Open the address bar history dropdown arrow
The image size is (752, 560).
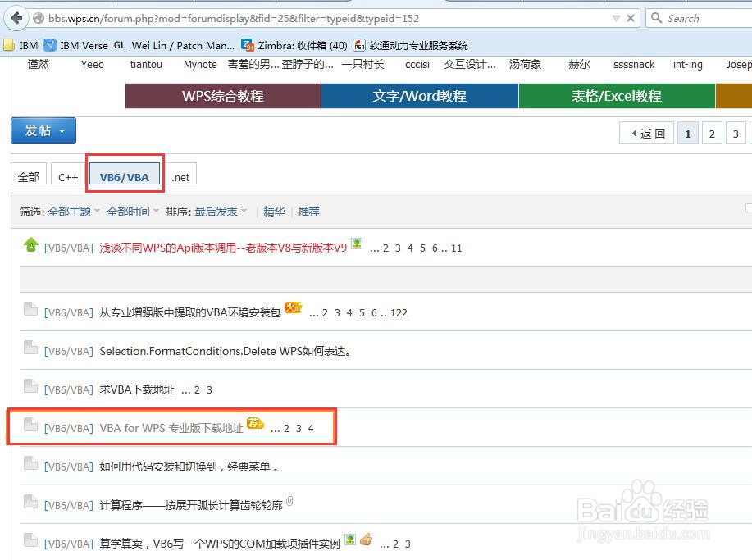click(616, 18)
